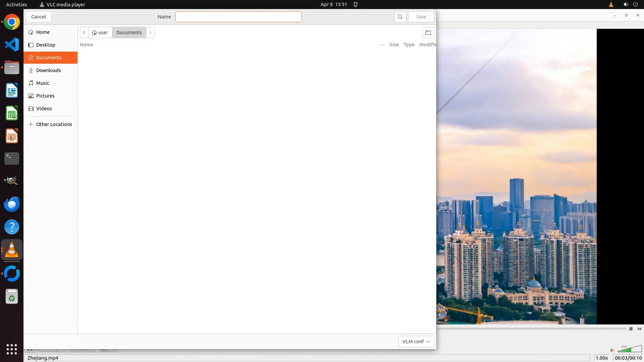Image resolution: width=644 pixels, height=362 pixels.
Task: Open LibreOffice Calc from dock
Action: (x=12, y=113)
